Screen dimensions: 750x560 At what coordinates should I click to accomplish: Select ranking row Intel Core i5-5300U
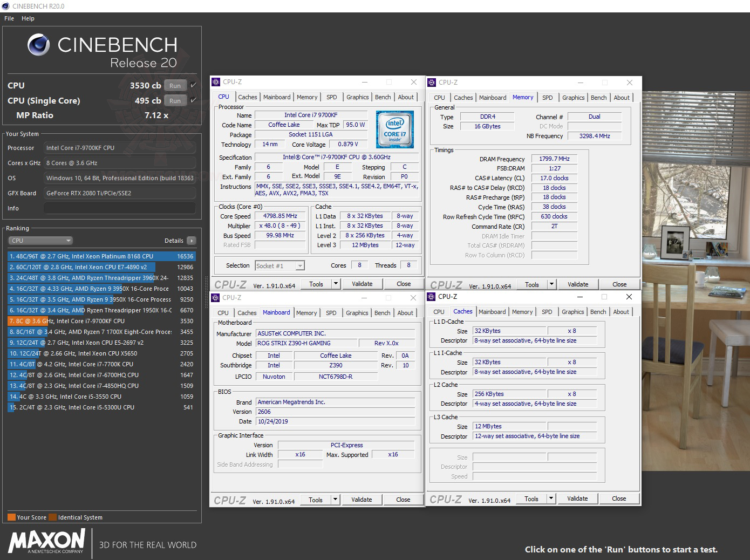point(101,407)
